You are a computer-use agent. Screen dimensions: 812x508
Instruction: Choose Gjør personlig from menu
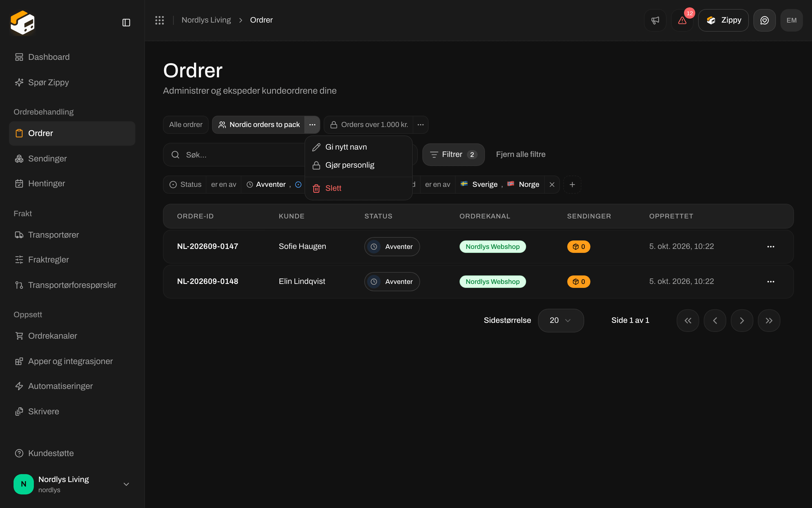click(x=358, y=165)
